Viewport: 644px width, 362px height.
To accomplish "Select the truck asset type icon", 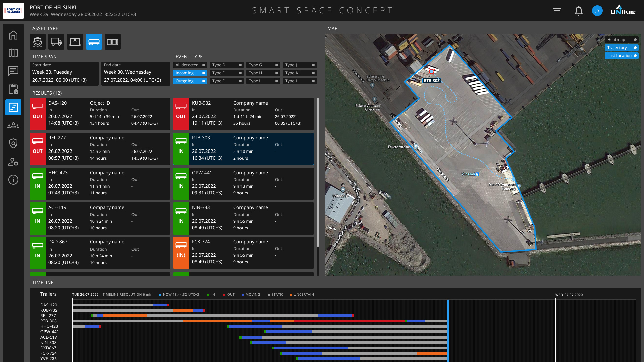I will [56, 42].
